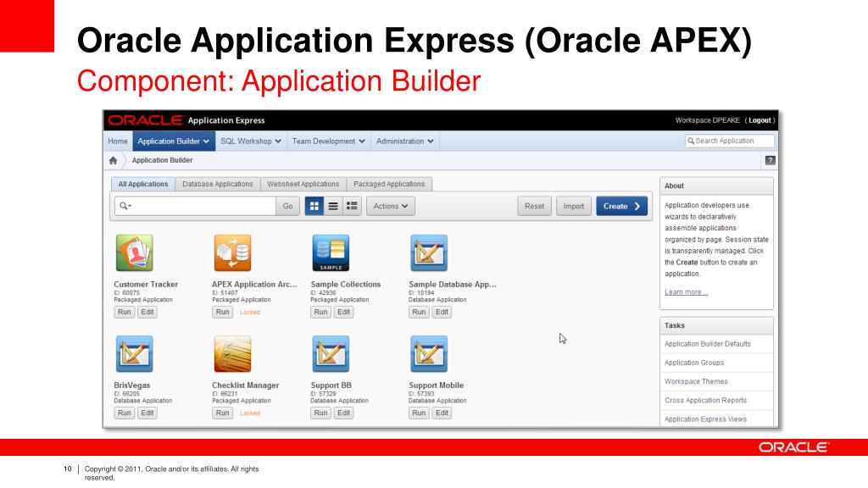Click the Go search button
This screenshot has width=868, height=488.
288,207
